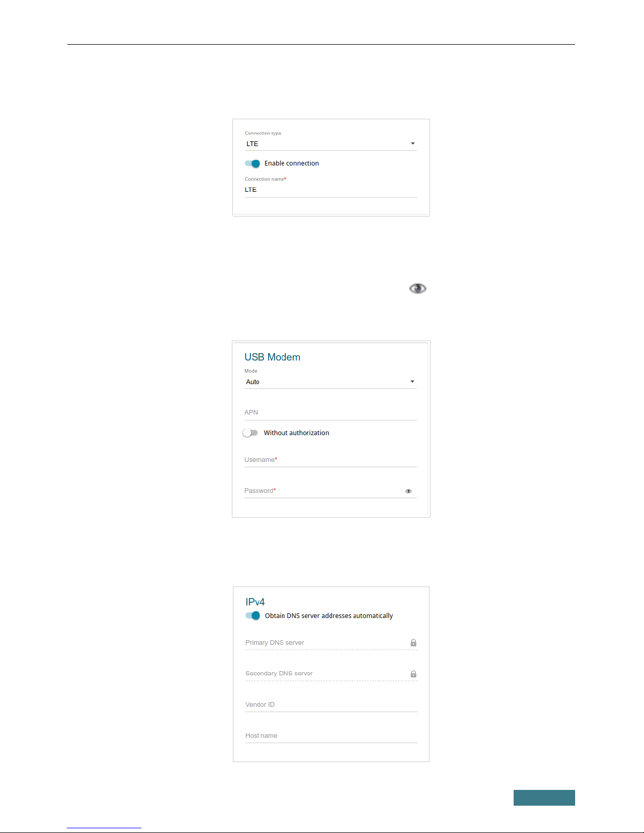This screenshot has height=833, width=644.
Task: Show password using the small eye icon
Action: pyautogui.click(x=408, y=491)
